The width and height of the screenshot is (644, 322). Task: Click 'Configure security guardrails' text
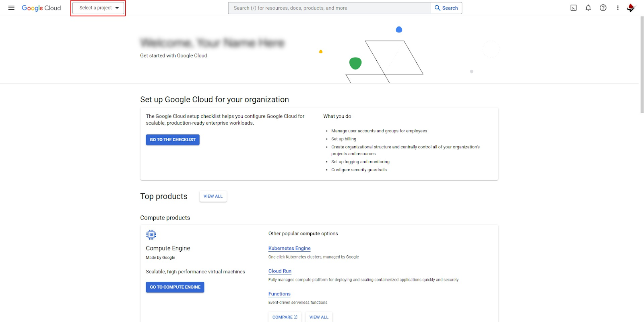[x=359, y=170]
